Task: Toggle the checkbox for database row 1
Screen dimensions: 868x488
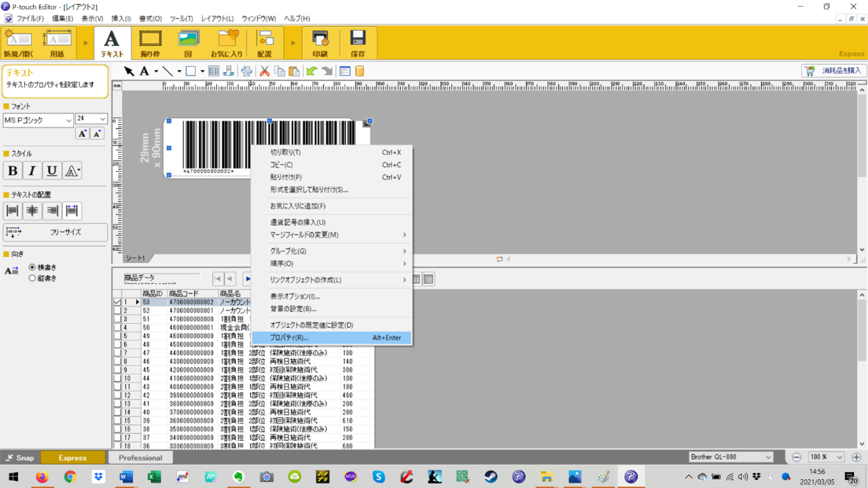Action: [x=118, y=302]
